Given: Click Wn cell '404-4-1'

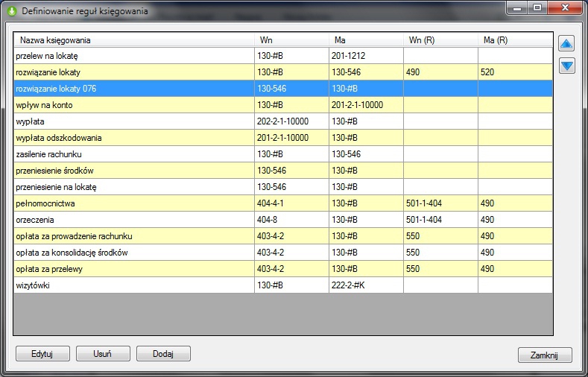Looking at the screenshot, I should 291,203.
